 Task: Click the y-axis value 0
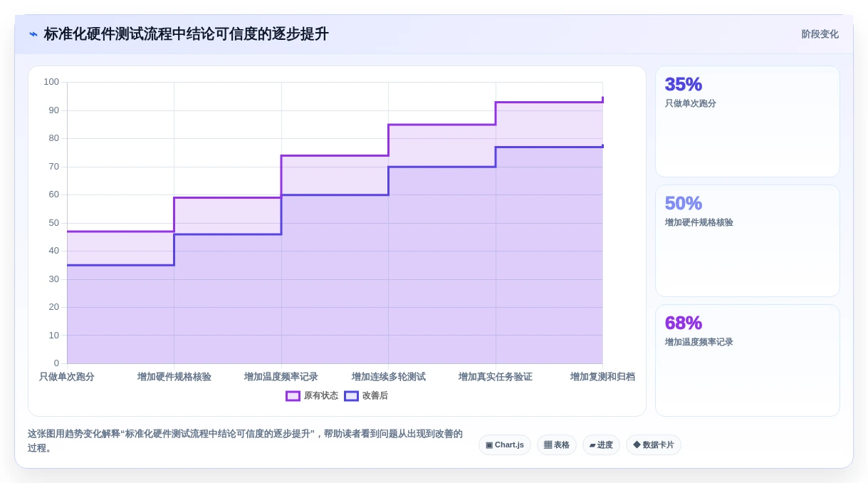pyautogui.click(x=57, y=363)
